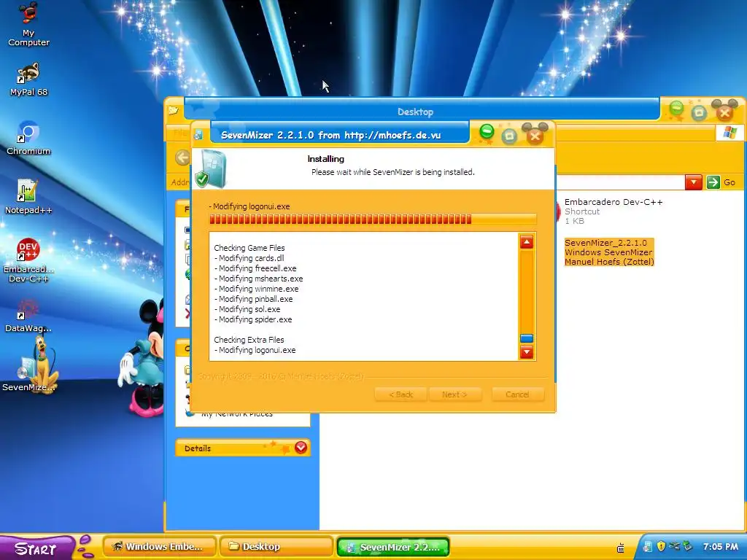Click the folder icon in Desktop title bar
This screenshot has height=560, width=747.
[173, 111]
